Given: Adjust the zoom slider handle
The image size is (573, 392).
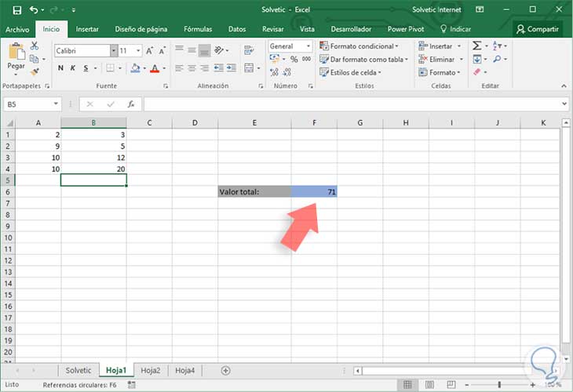Looking at the screenshot, I should [499, 384].
